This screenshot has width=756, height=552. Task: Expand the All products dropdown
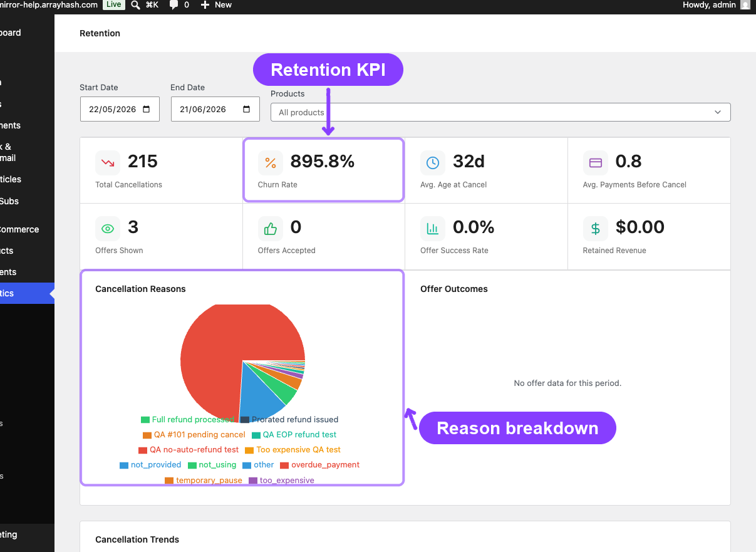click(x=500, y=112)
